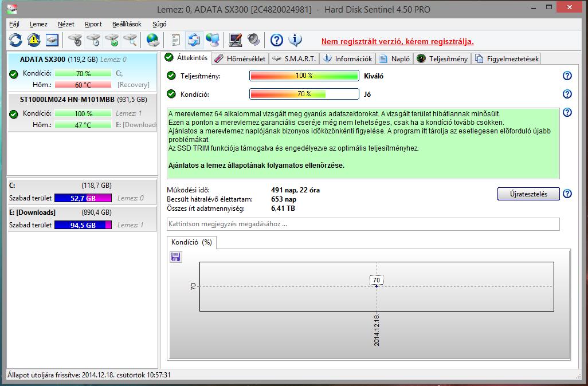Select the E: [Downloads] partition entry
The height and width of the screenshot is (386, 588).
(82, 219)
